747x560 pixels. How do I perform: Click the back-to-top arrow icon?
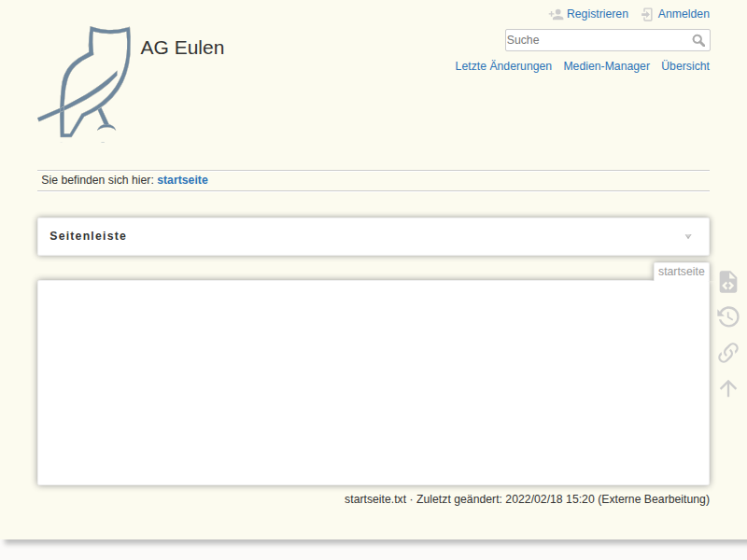[728, 388]
